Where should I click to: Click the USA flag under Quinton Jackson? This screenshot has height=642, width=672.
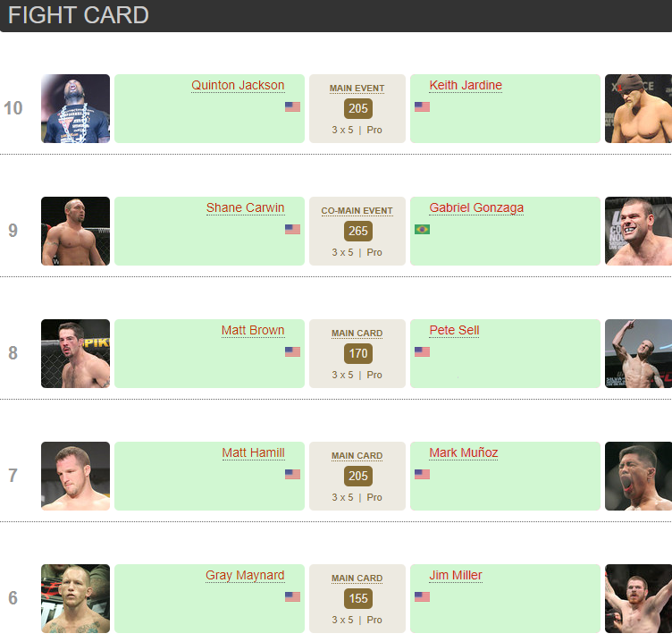(x=292, y=106)
